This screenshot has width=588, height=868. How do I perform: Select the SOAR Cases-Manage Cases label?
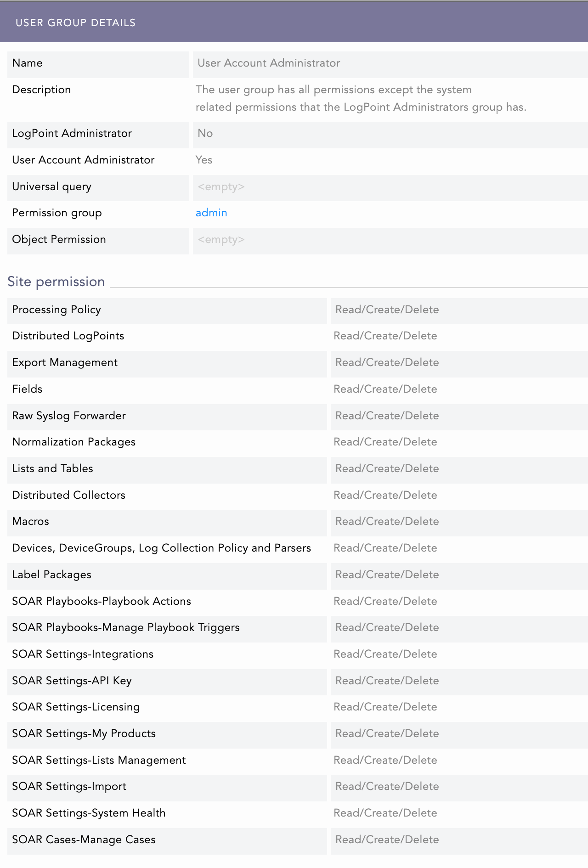click(x=84, y=840)
